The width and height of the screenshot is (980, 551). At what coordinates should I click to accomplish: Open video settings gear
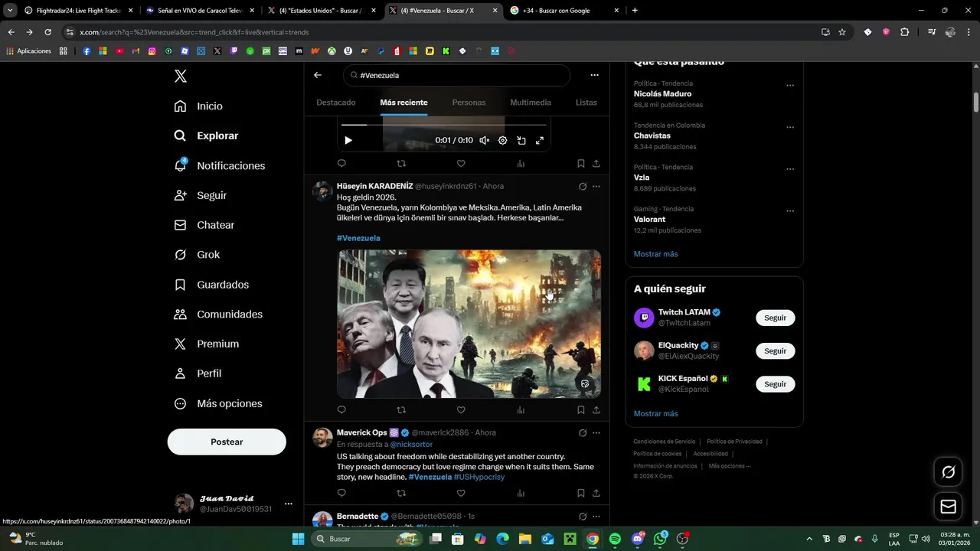pos(503,140)
